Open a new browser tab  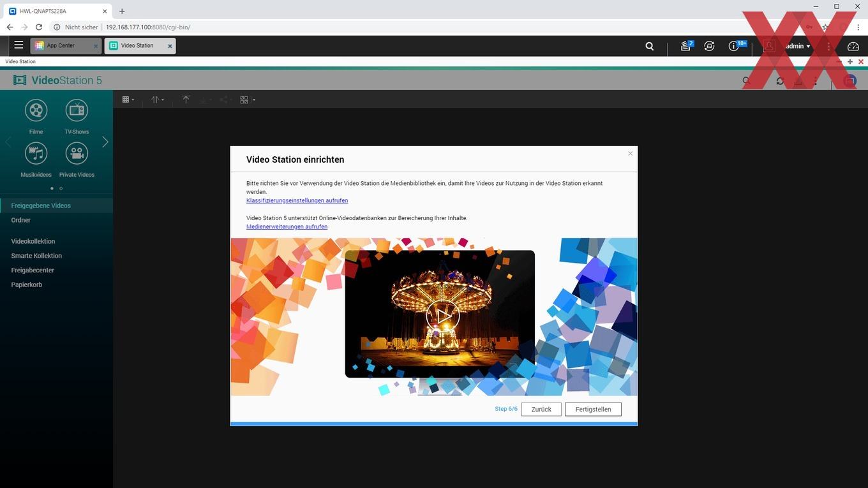pyautogui.click(x=122, y=11)
